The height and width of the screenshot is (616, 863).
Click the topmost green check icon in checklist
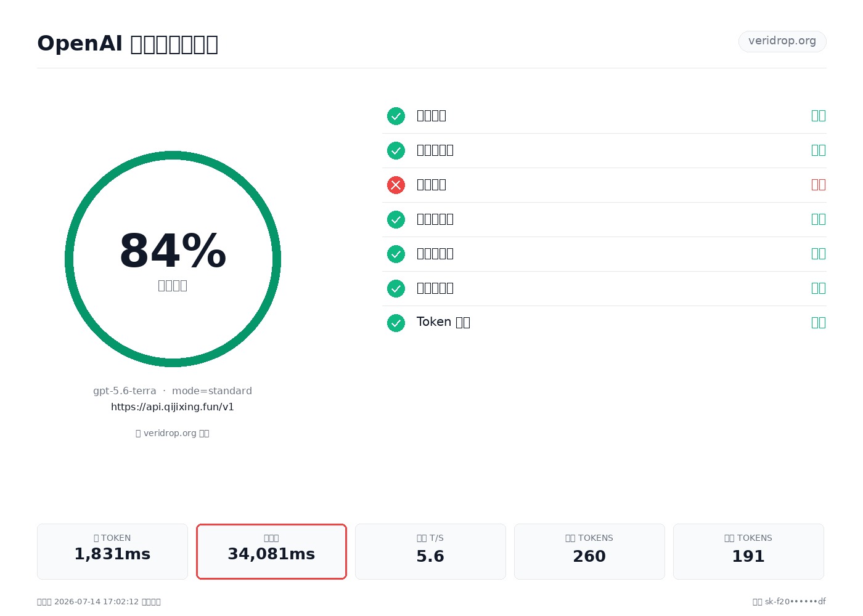(x=396, y=116)
